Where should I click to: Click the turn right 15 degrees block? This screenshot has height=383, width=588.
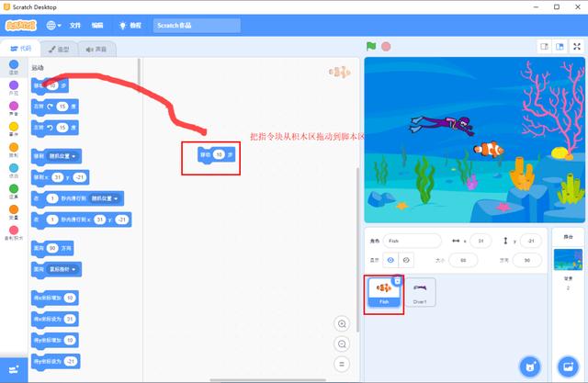tap(55, 107)
